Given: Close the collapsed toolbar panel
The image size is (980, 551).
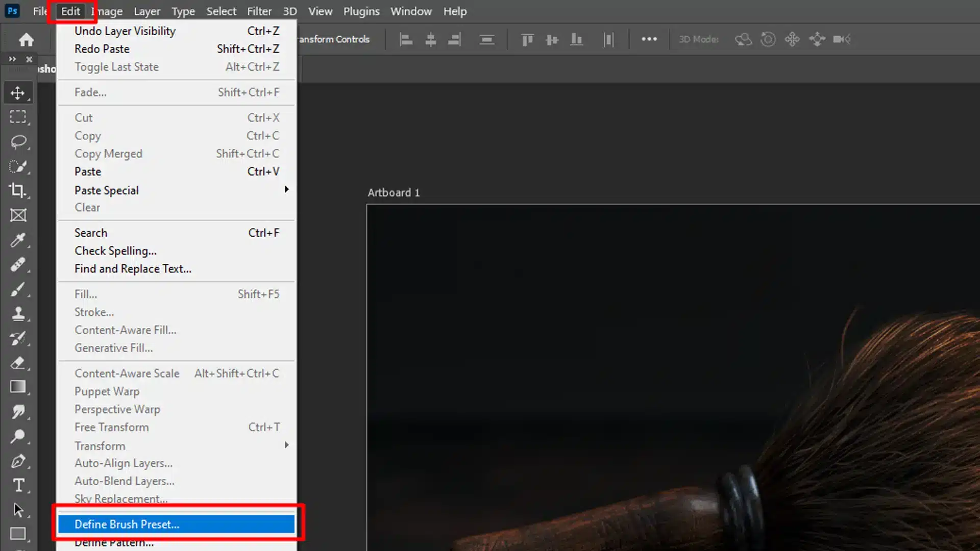Looking at the screenshot, I should 29,59.
